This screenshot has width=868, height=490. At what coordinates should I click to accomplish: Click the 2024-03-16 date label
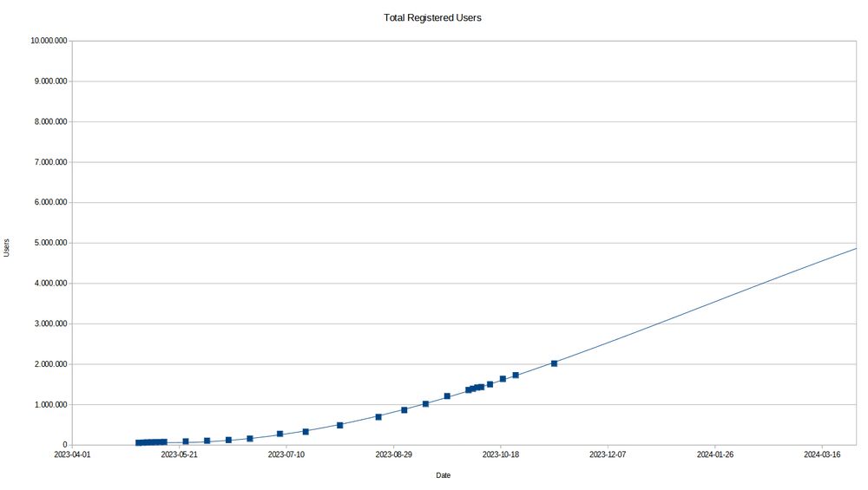coord(822,454)
